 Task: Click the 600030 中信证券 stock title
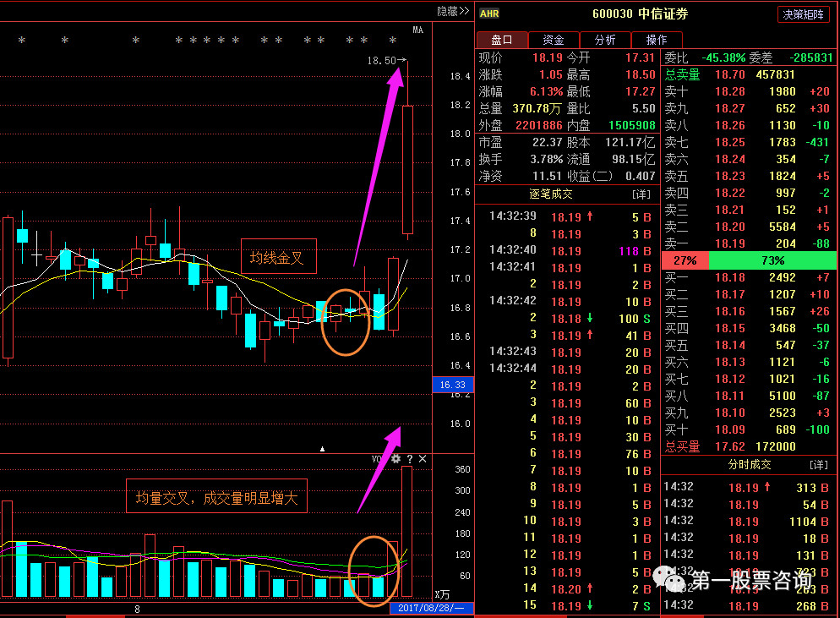click(x=640, y=14)
